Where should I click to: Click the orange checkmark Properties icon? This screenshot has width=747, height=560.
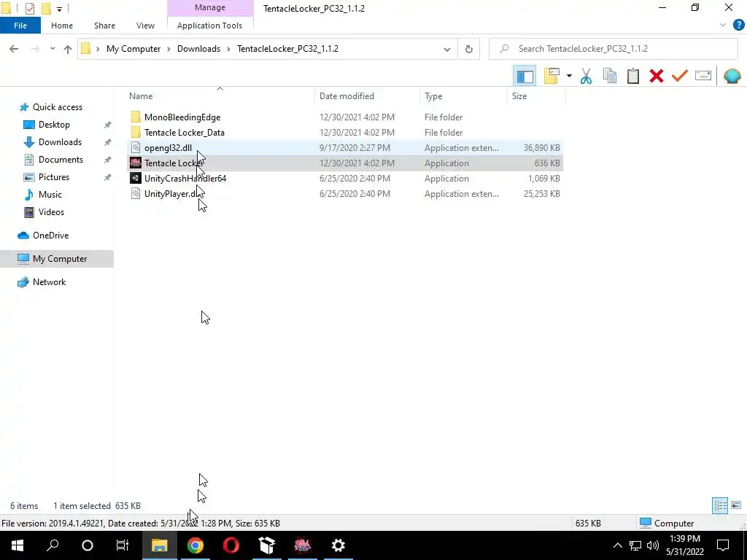pos(680,76)
